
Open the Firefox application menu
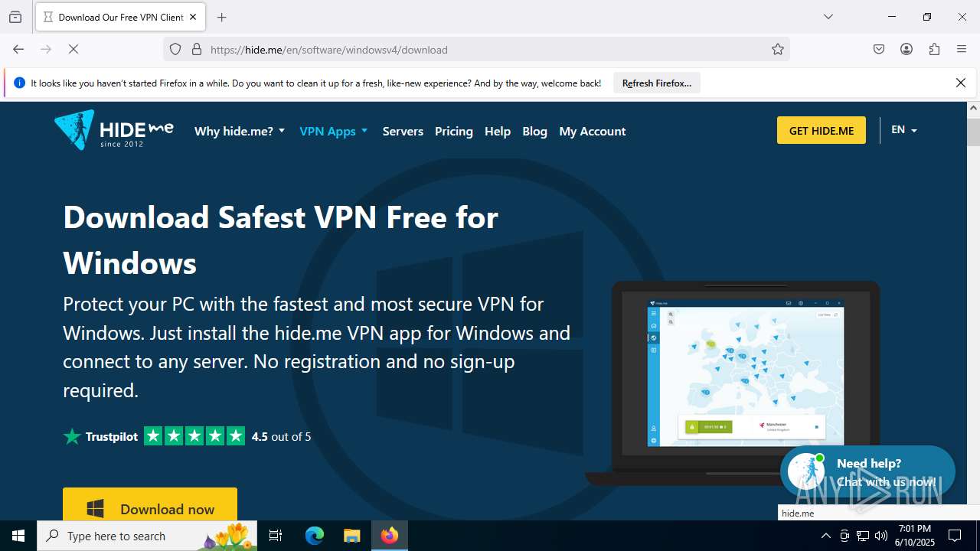962,49
